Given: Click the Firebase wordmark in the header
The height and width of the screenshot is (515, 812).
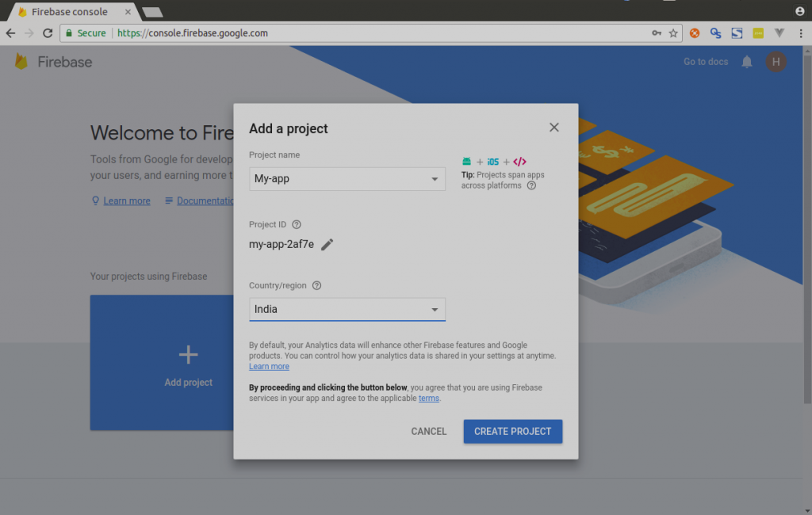Looking at the screenshot, I should [65, 62].
